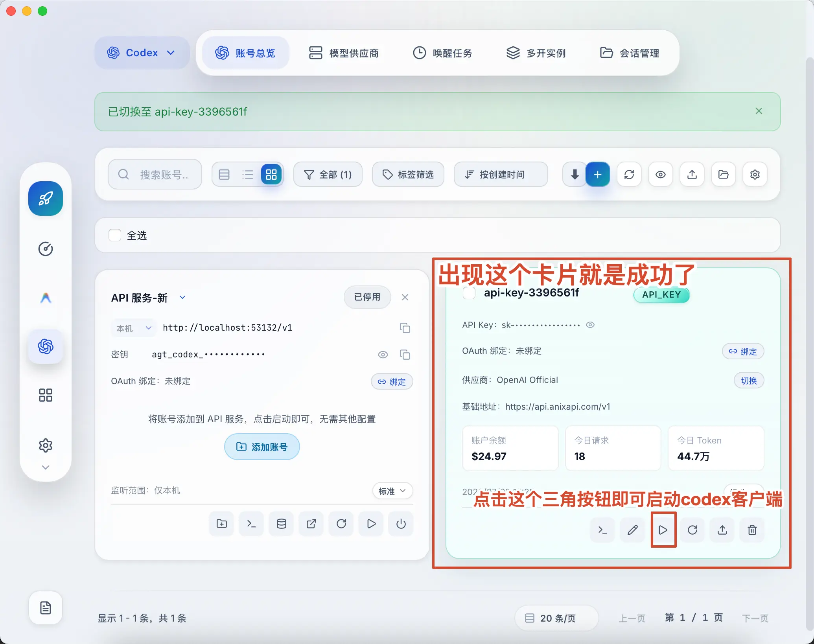Edit the api-key-3396561f account
Screen dimensions: 814x644
633,530
